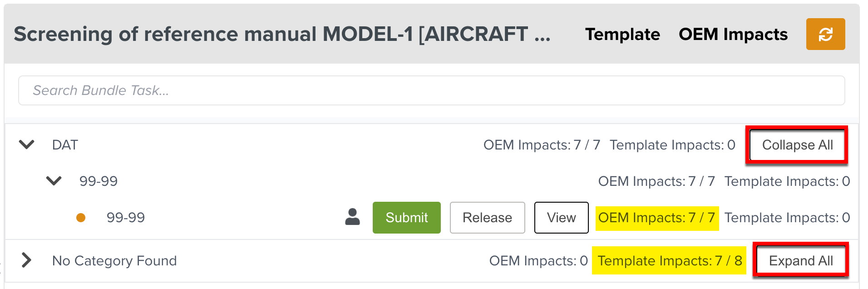Open the OEM Impacts tab in header
The image size is (868, 289).
[733, 35]
